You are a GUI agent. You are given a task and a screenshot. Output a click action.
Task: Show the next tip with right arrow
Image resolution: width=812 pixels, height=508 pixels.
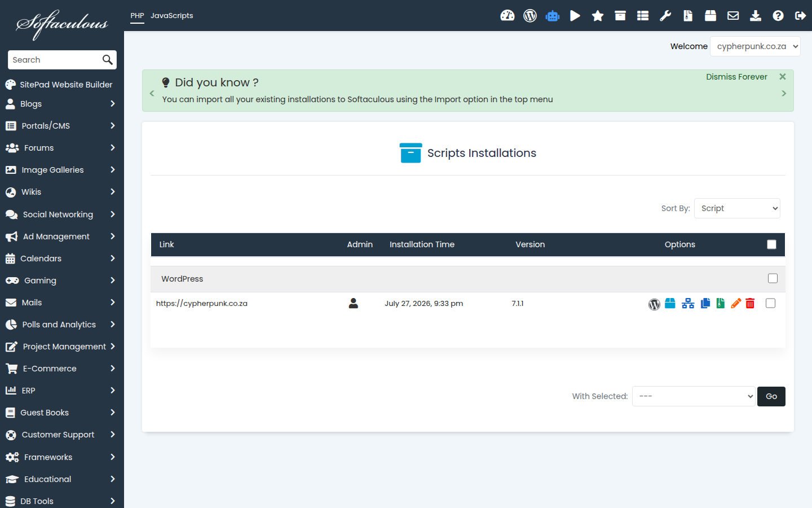pos(784,93)
